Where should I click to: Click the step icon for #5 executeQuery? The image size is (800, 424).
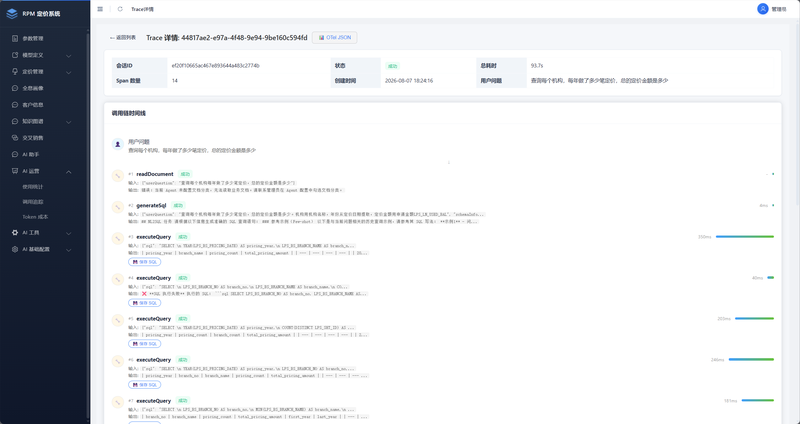coord(118,320)
